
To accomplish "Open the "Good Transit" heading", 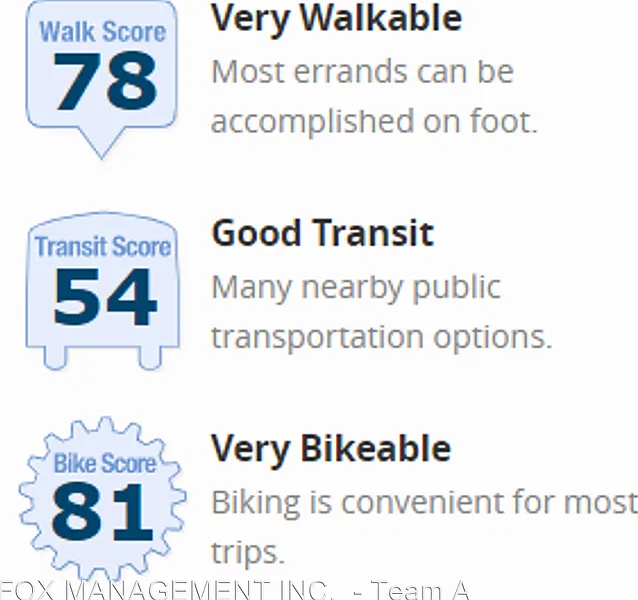I will point(322,233).
